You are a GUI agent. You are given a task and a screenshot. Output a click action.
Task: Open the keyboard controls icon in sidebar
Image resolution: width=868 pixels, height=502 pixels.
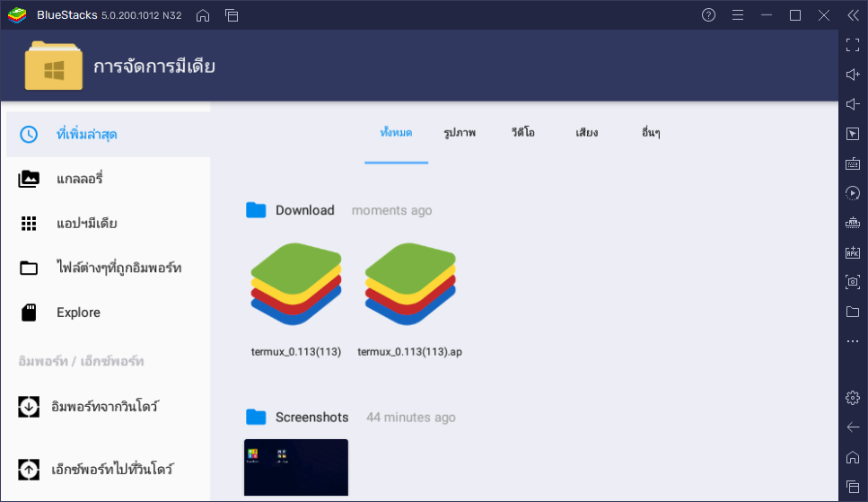click(x=853, y=163)
